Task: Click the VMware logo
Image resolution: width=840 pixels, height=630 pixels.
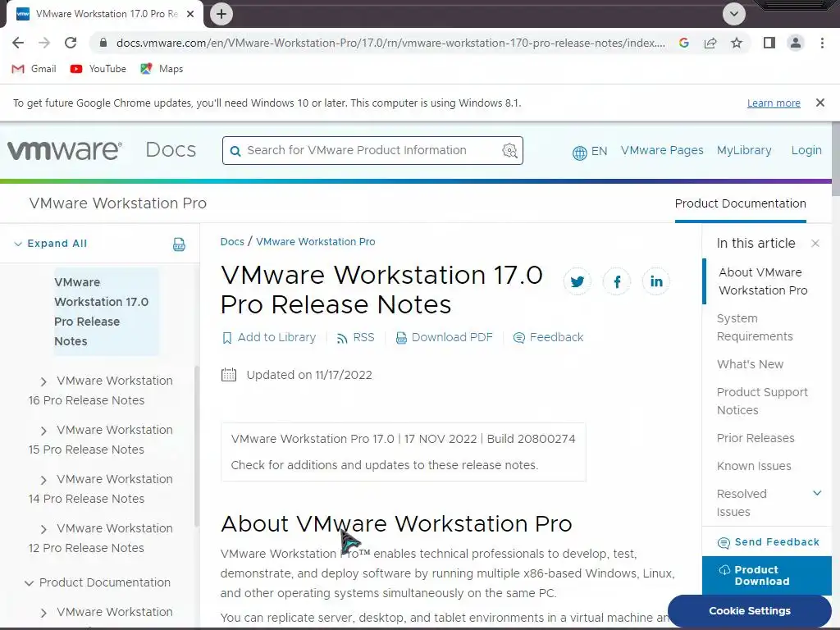Action: 64,150
